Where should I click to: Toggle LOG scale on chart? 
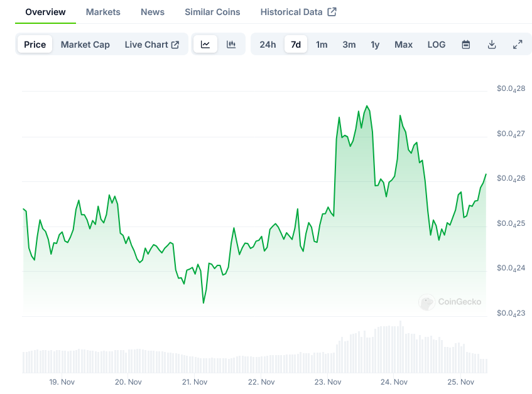coord(436,45)
